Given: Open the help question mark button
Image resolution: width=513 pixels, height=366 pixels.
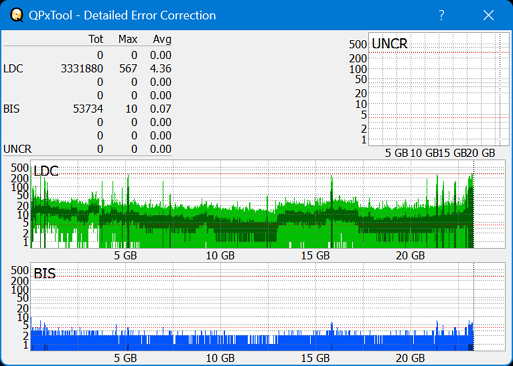Looking at the screenshot, I should tap(441, 15).
